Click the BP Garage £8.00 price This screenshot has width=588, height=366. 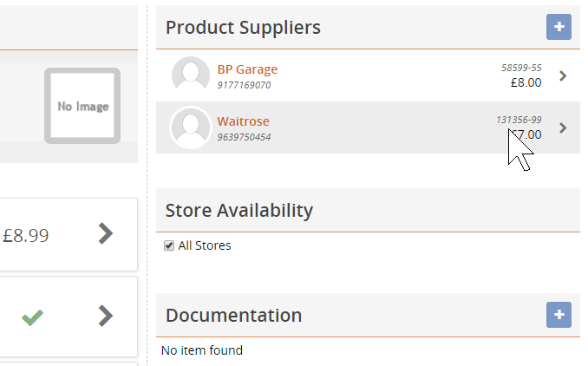526,83
